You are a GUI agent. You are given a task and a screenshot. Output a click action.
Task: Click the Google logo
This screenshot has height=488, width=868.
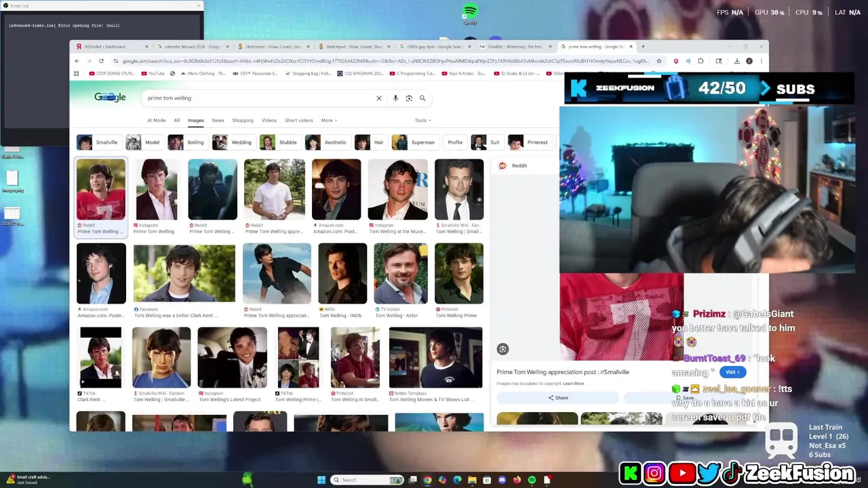(110, 98)
